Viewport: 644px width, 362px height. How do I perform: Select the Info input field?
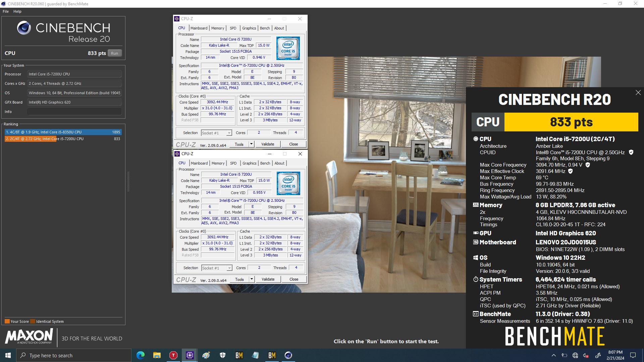point(74,112)
